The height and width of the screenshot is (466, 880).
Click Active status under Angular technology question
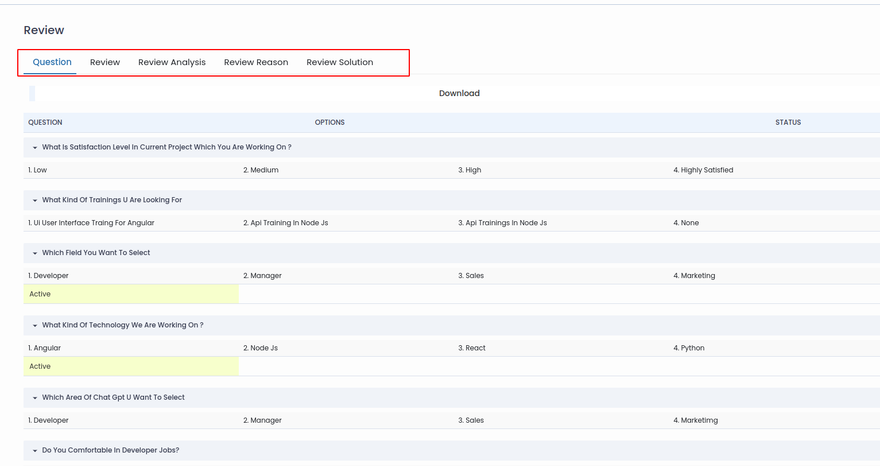(40, 366)
